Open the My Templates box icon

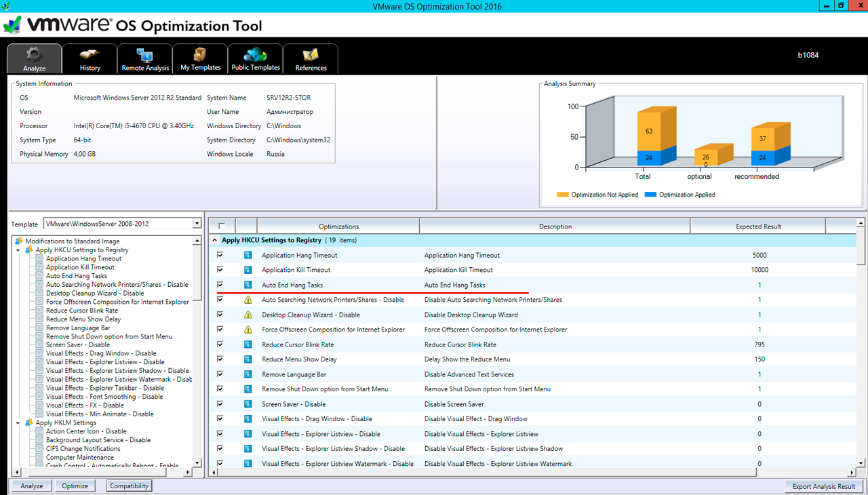coord(200,55)
